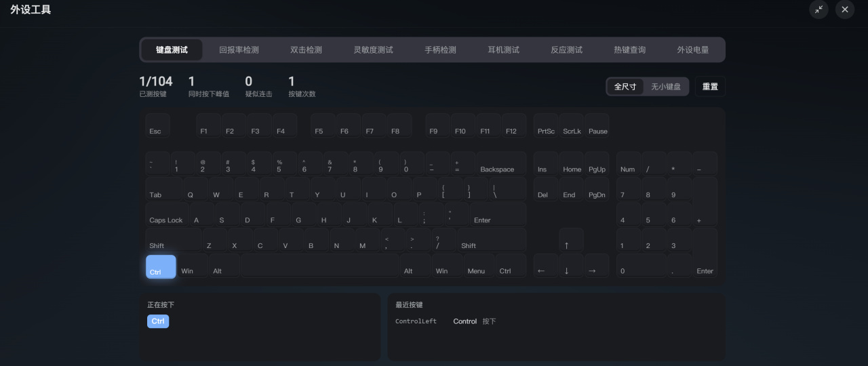Click the main Enter key beside the quote key
The height and width of the screenshot is (366, 868).
498,214
